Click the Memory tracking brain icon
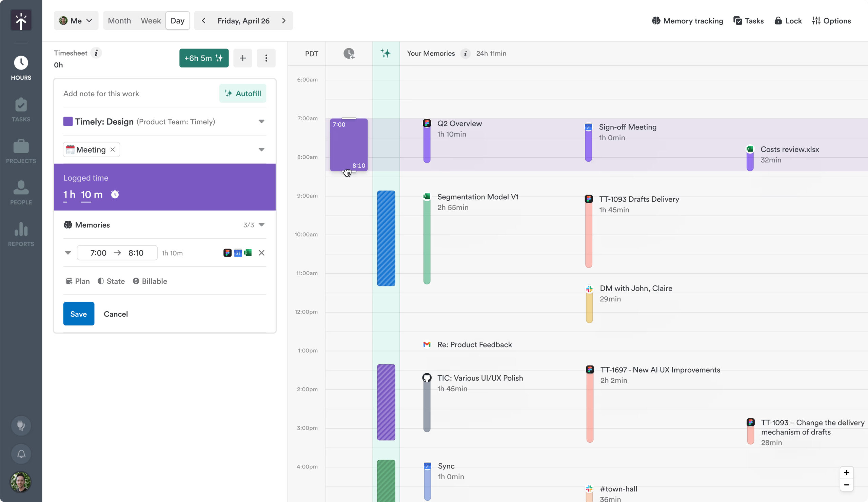 click(x=656, y=21)
